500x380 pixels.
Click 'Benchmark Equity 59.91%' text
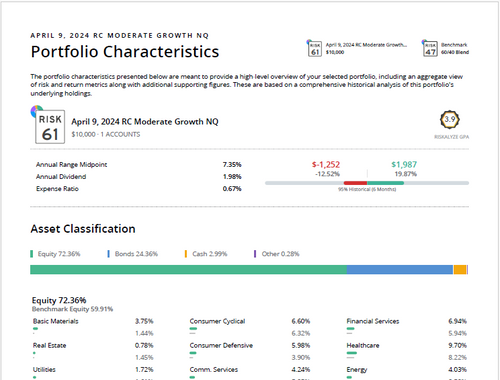point(72,309)
